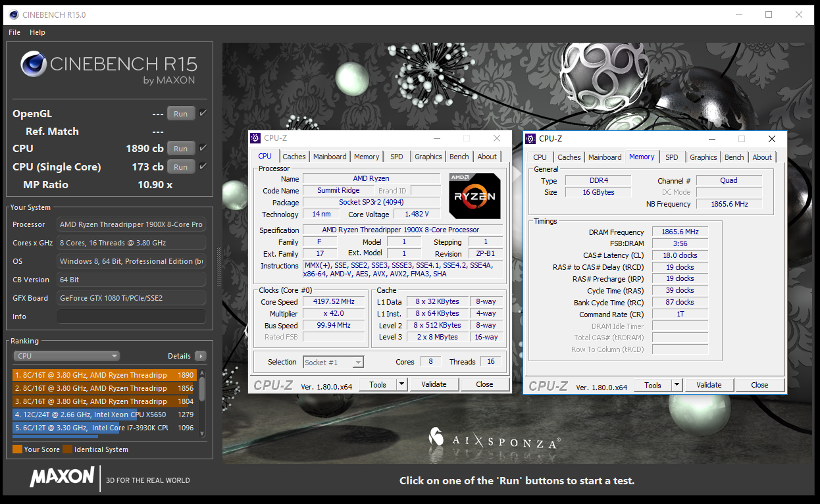The image size is (820, 504).
Task: Click the CPU-Z title icon in the CPU tab window
Action: pos(255,138)
